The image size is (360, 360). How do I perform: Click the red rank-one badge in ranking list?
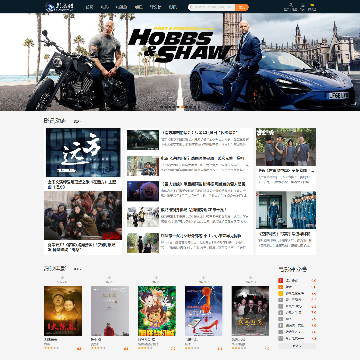pos(280,280)
